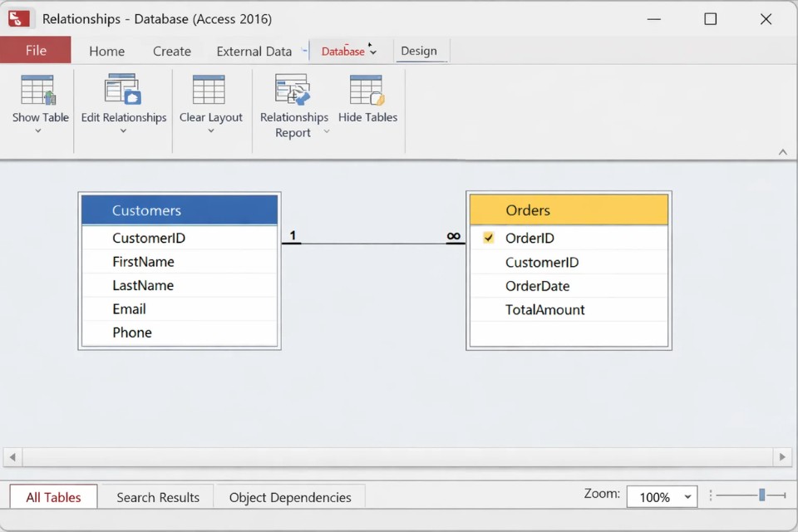The image size is (798, 532).
Task: Expand the Show Table dropdown arrow
Action: pyautogui.click(x=38, y=131)
